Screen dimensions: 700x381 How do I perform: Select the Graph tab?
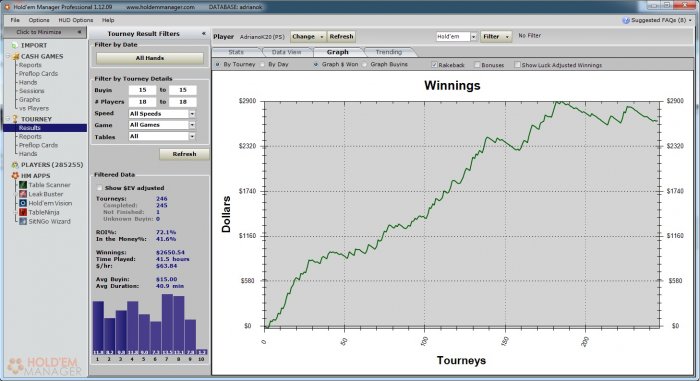click(338, 52)
